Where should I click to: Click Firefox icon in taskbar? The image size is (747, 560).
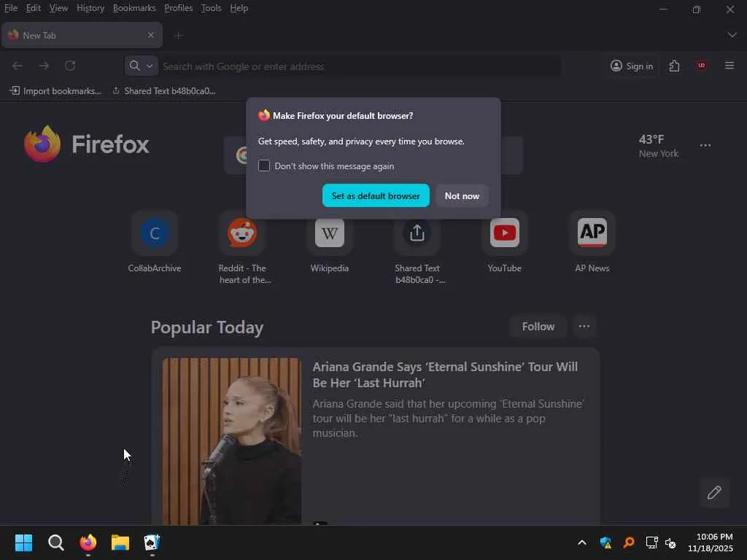tap(88, 542)
